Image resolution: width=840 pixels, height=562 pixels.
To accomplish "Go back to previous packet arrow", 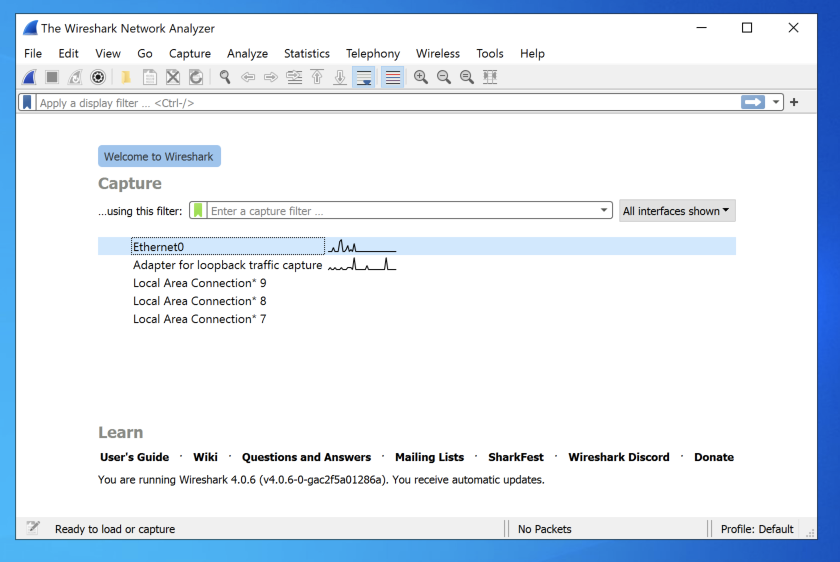I will 248,77.
